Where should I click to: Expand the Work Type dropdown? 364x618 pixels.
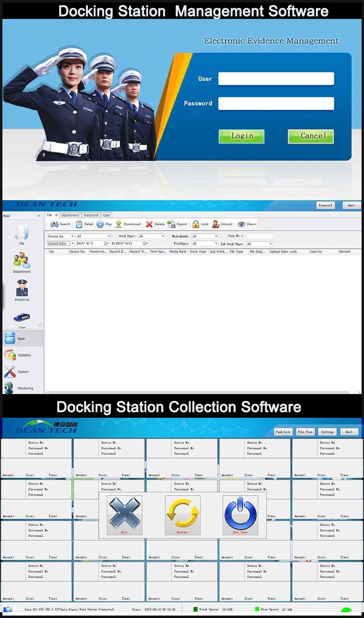151,237
